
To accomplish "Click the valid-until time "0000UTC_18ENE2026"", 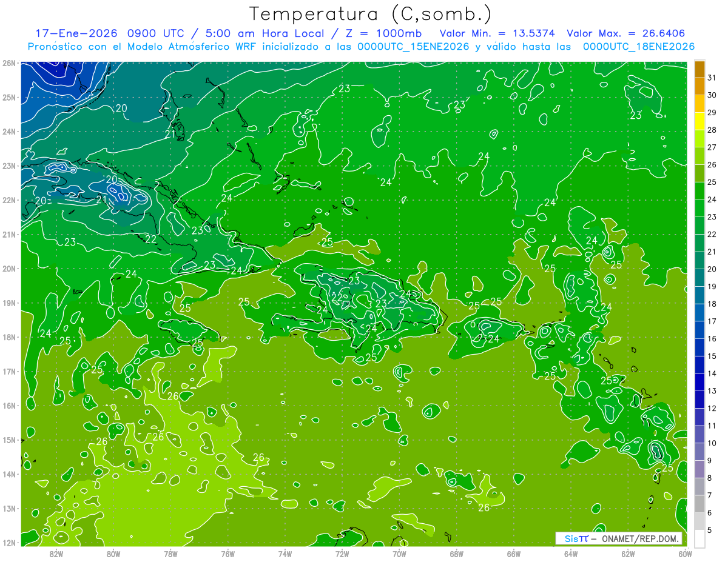I will point(638,47).
